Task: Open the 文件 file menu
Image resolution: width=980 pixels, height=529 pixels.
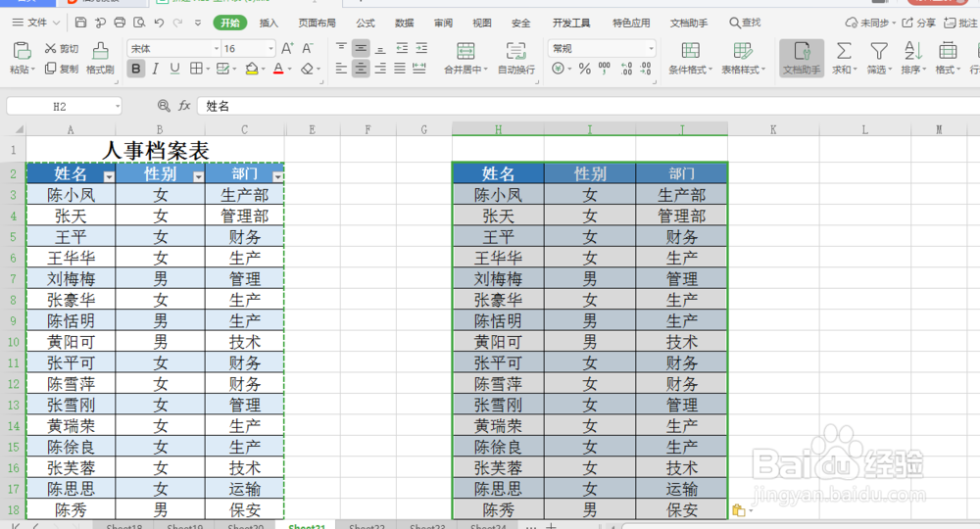Action: 35,23
